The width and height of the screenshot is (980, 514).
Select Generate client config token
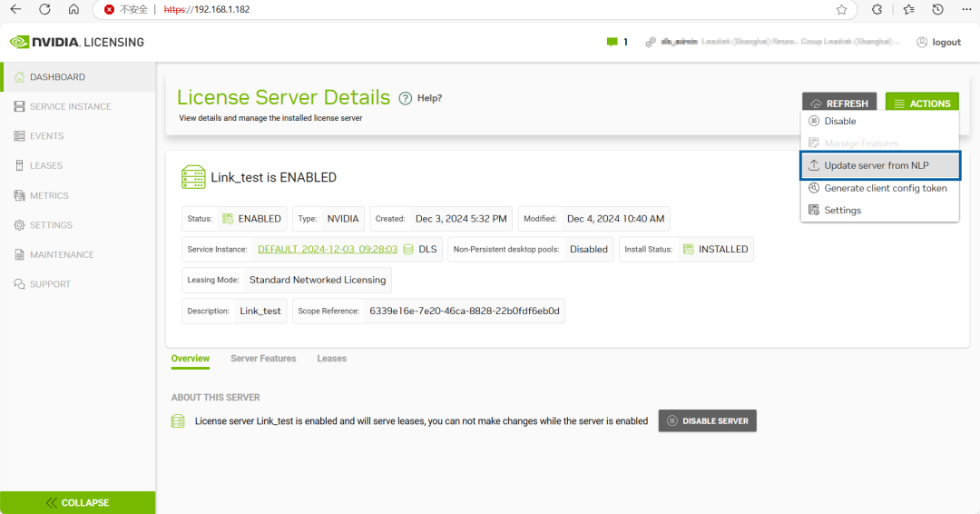click(880, 188)
